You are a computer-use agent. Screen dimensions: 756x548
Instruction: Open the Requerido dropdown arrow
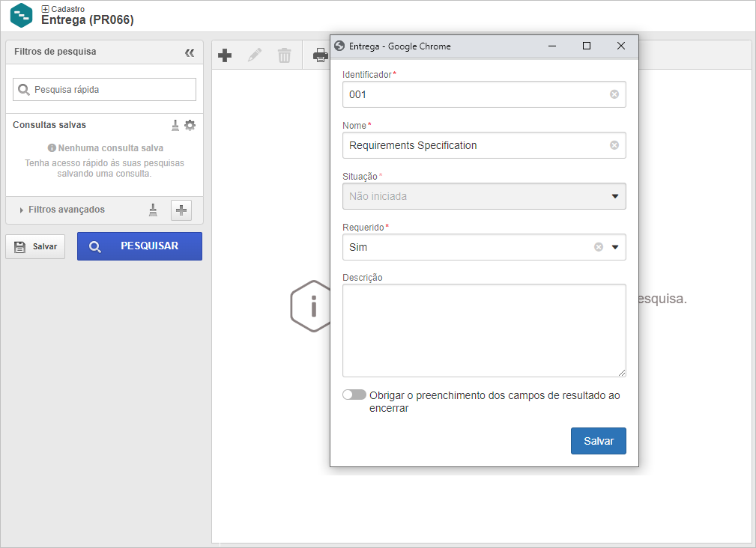coord(615,247)
